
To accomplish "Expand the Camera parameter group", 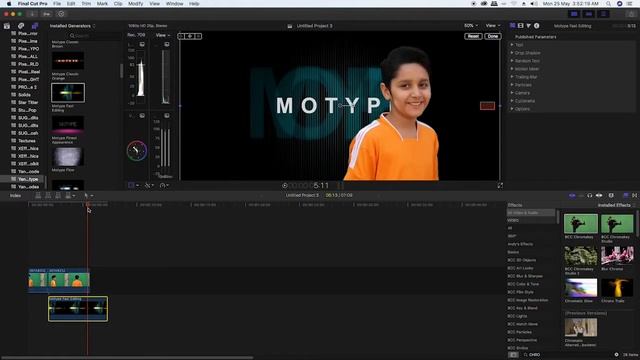I will point(512,93).
